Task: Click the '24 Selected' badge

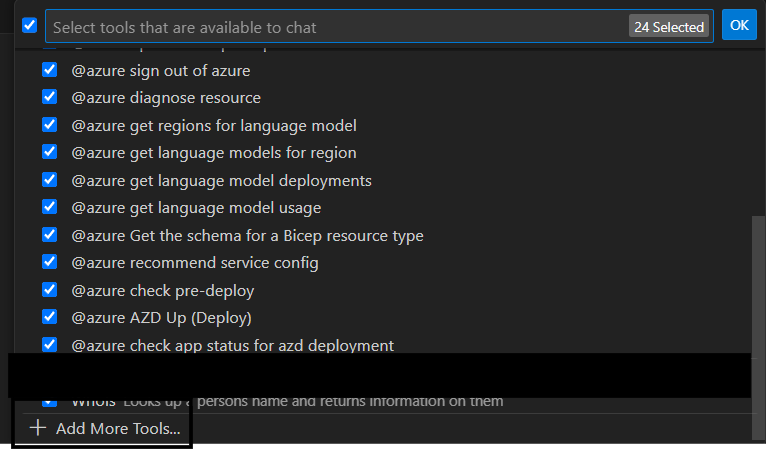Action: (x=669, y=27)
